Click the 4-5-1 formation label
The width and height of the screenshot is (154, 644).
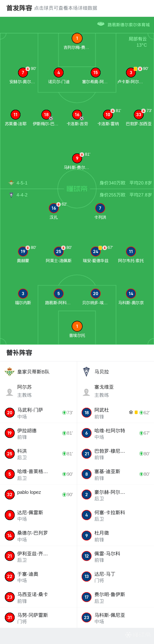[x=22, y=183]
